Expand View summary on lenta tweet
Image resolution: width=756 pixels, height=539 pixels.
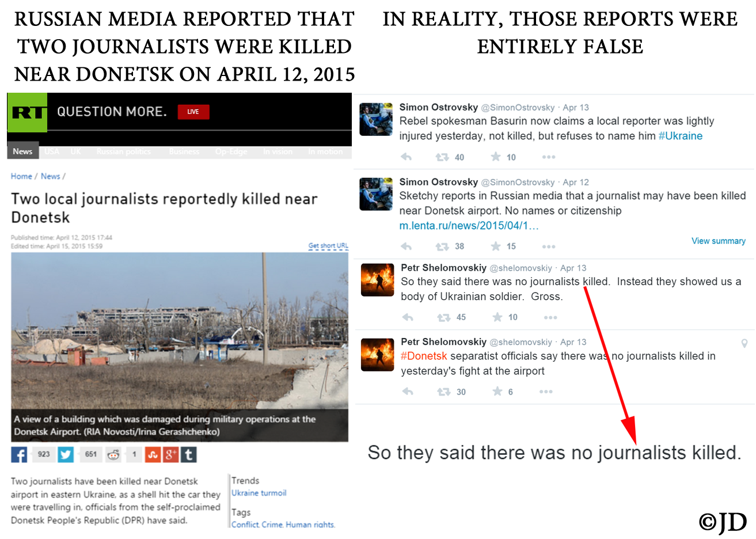pyautogui.click(x=719, y=241)
